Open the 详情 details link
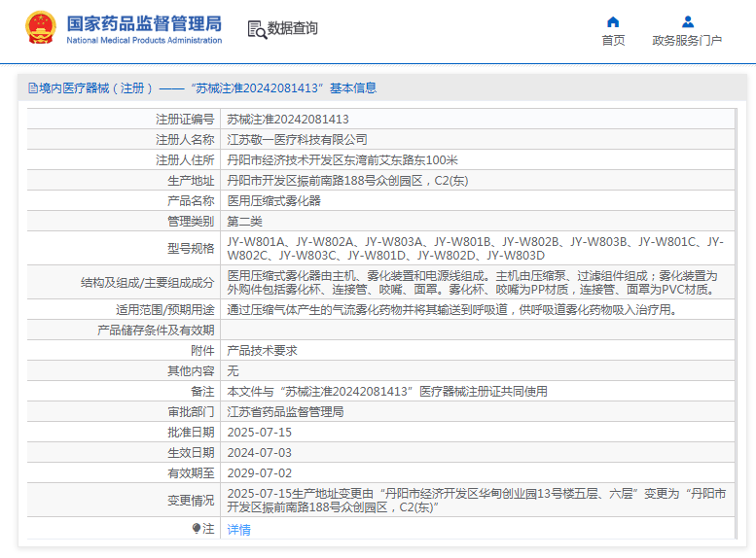The image size is (756, 558). 238,530
